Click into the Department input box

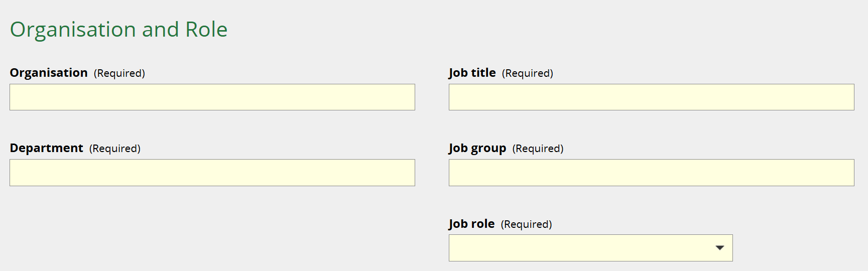(x=212, y=173)
